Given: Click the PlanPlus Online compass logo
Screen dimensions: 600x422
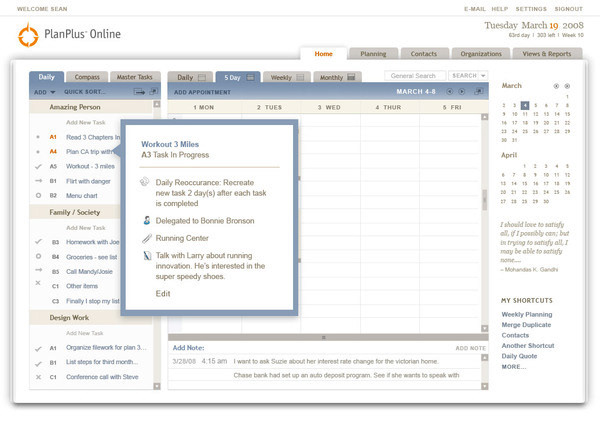Looking at the screenshot, I should pyautogui.click(x=28, y=35).
